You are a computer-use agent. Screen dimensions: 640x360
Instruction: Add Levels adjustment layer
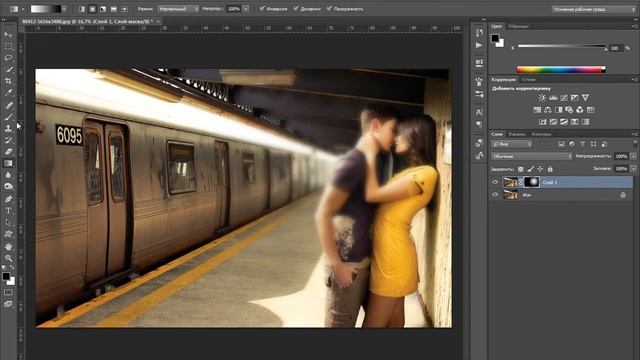pyautogui.click(x=553, y=98)
